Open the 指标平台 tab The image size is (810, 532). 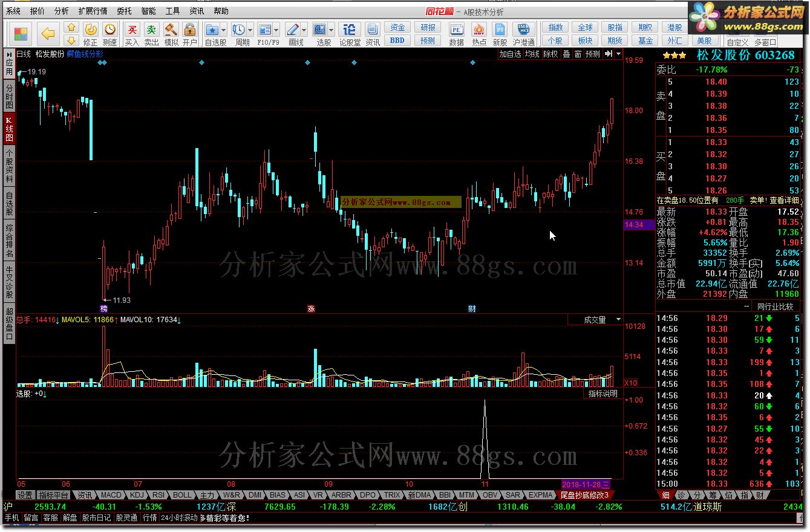point(54,495)
